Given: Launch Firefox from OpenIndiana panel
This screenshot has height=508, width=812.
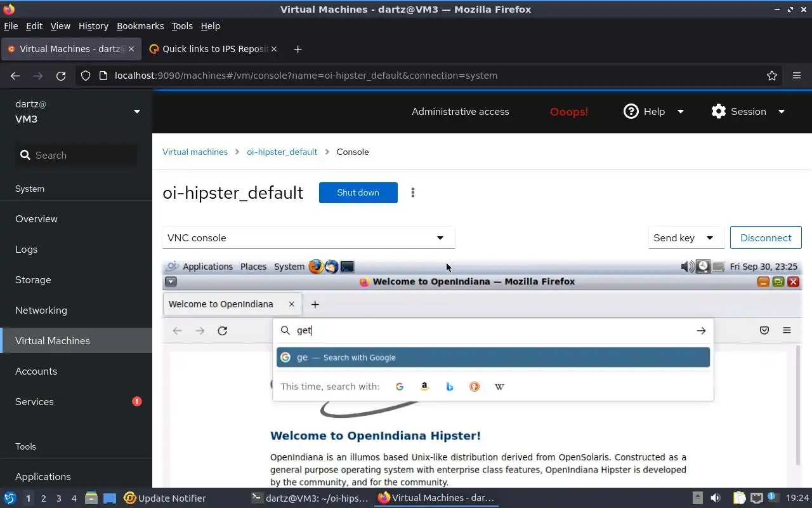Looking at the screenshot, I should click(316, 267).
